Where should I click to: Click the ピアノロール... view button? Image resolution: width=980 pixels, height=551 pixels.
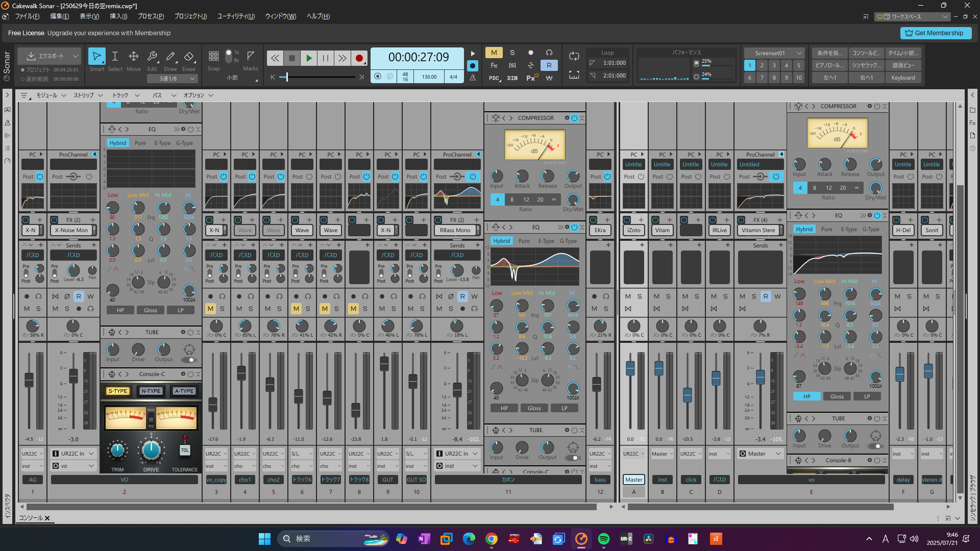click(x=829, y=65)
